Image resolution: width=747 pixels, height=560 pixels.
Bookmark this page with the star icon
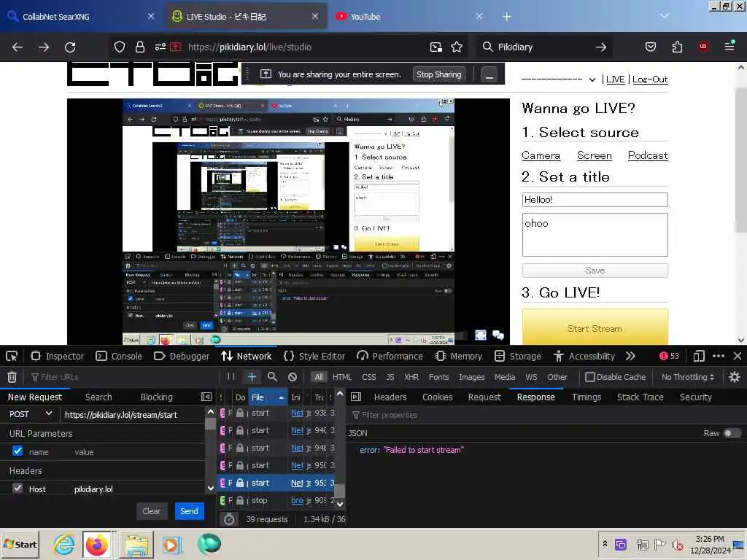(x=457, y=47)
